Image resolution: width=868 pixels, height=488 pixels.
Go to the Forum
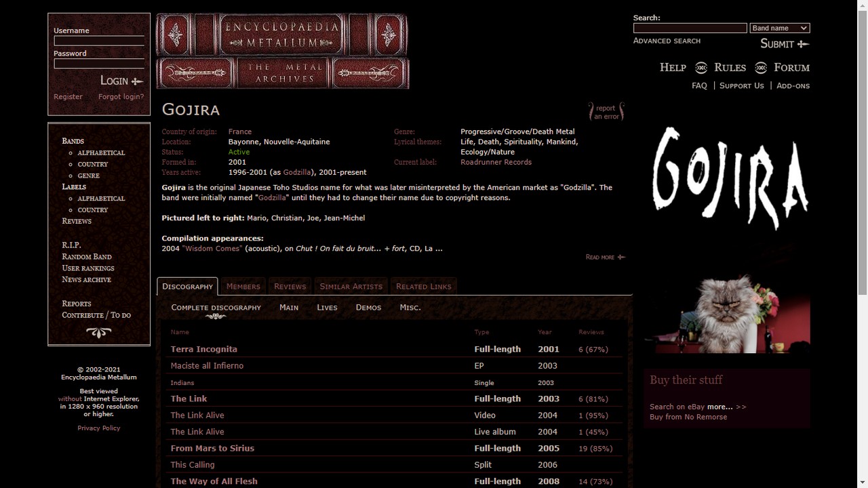[792, 68]
